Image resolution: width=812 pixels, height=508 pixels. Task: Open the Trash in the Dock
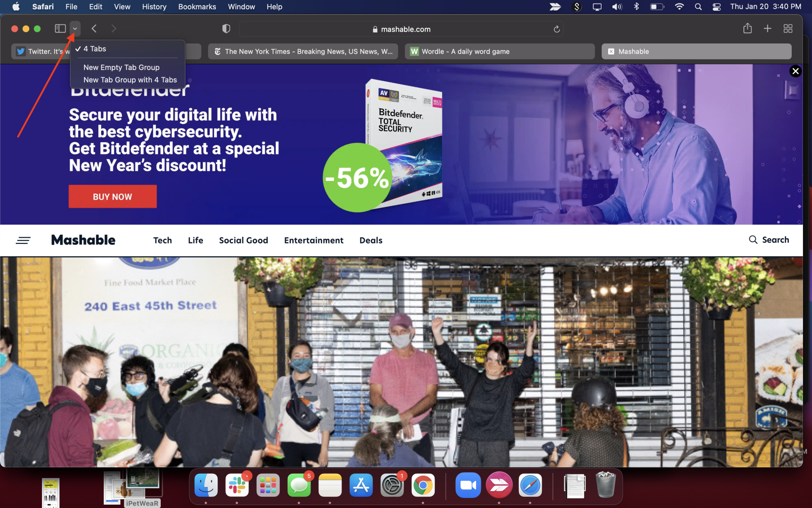coord(605,484)
